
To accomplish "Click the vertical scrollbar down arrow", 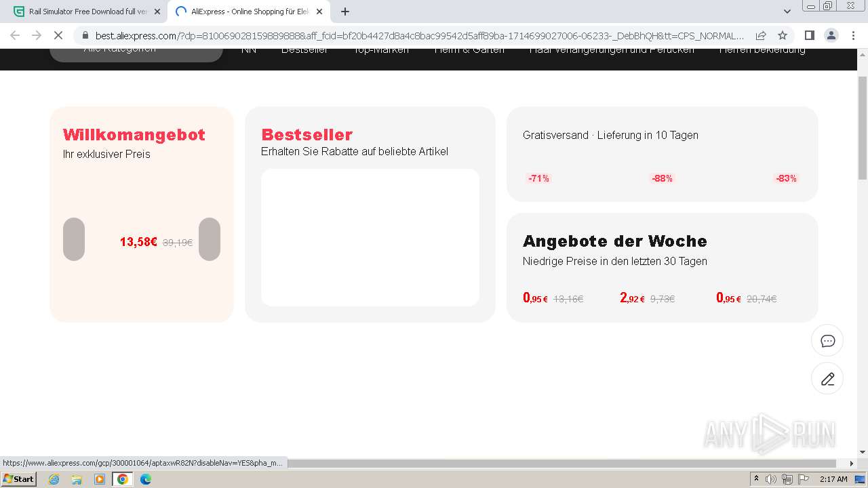I will point(863,452).
